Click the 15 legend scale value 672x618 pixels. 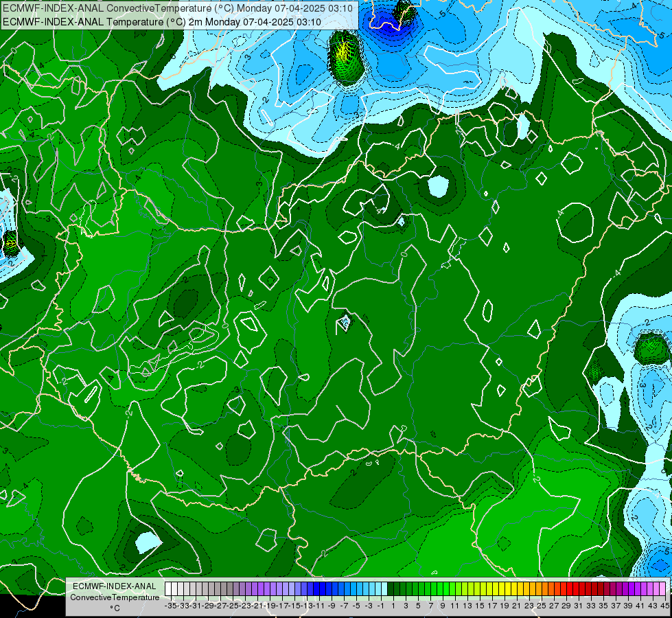(480, 606)
